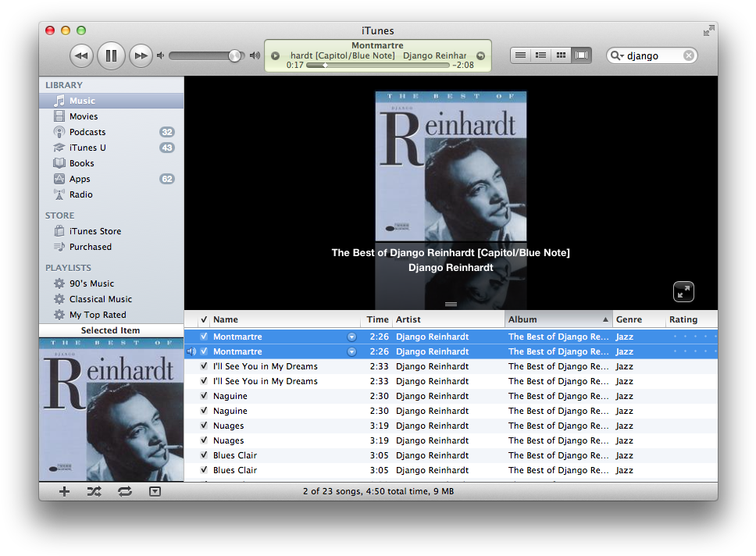Image resolution: width=756 pixels, height=556 pixels.
Task: Sort by the Rating column header
Action: pos(691,319)
